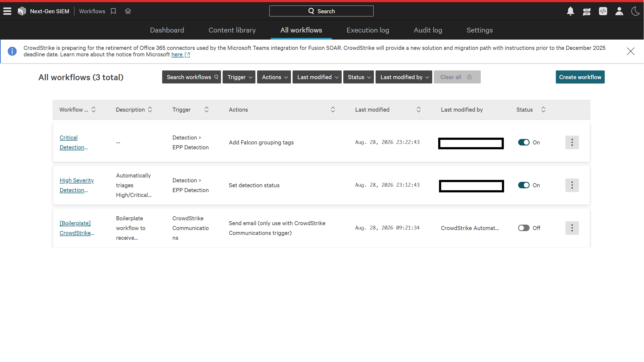This screenshot has width=644, height=362.
Task: Sort by Description column
Action: (x=150, y=109)
